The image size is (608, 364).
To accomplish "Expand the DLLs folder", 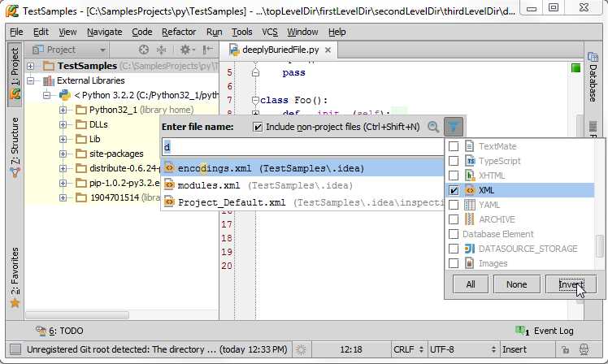I will (63, 124).
